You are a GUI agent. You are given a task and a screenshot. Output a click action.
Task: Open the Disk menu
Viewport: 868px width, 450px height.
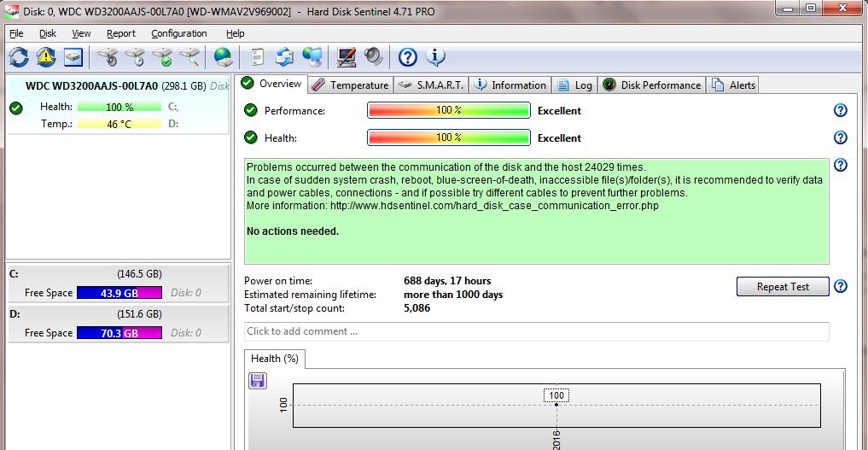tap(48, 33)
